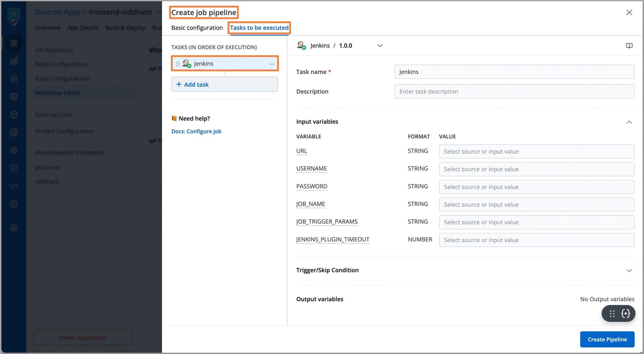Open the PASSWORD value field

(536, 187)
